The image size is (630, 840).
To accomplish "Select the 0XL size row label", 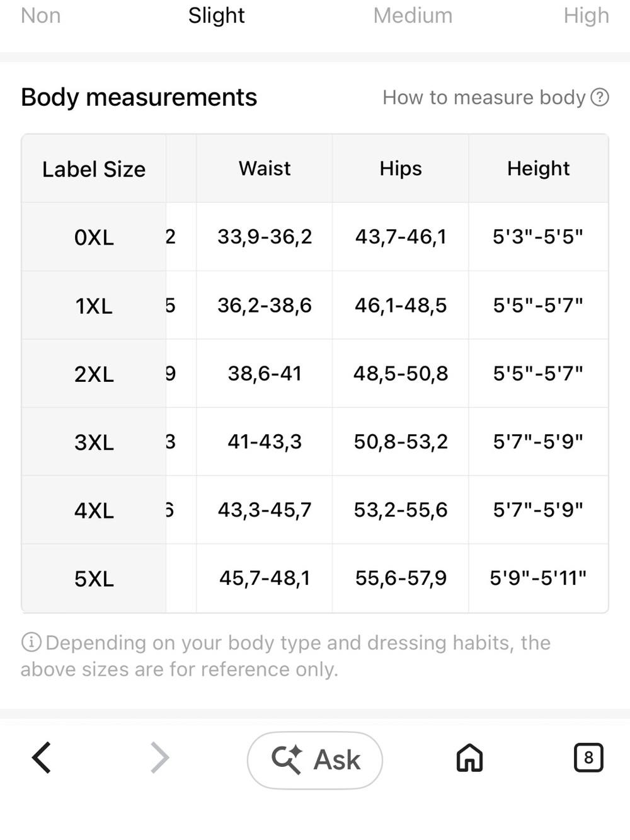I will [x=94, y=238].
